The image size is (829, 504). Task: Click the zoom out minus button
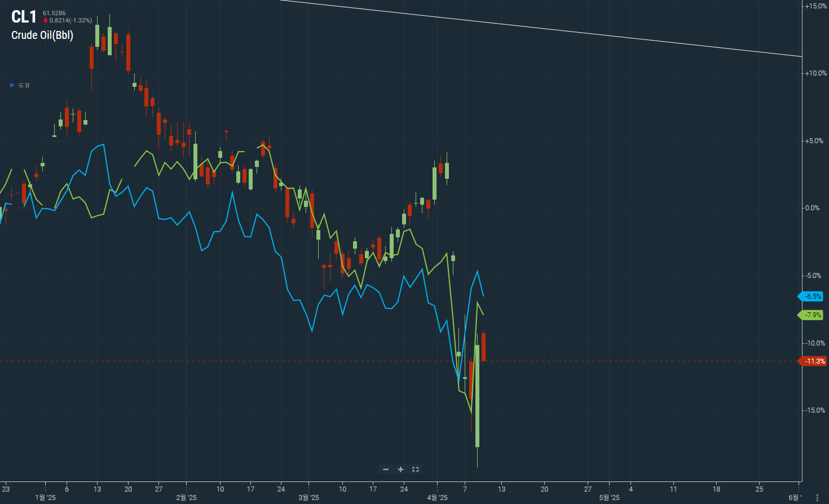pyautogui.click(x=386, y=470)
